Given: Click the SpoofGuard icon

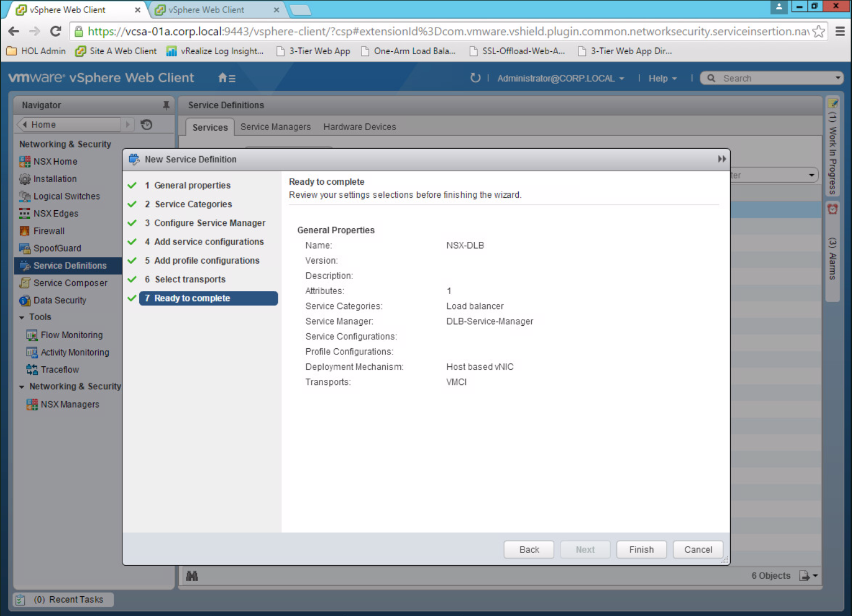Looking at the screenshot, I should coord(25,249).
